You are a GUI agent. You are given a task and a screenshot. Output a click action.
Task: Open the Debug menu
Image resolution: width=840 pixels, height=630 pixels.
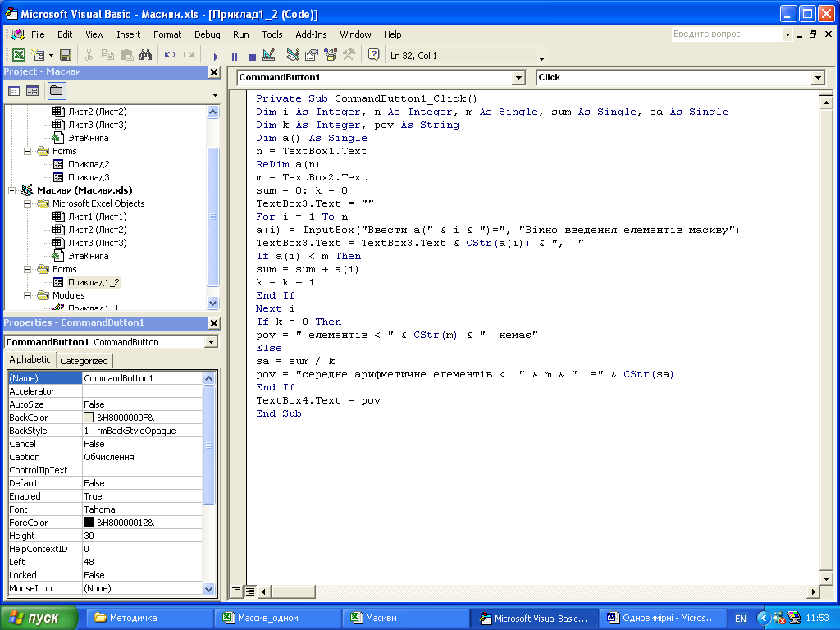click(x=208, y=34)
